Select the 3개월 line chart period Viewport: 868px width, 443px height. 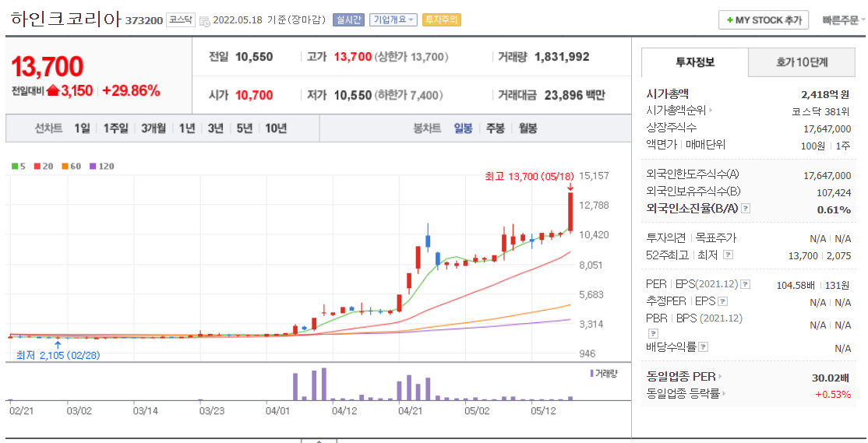tap(153, 128)
